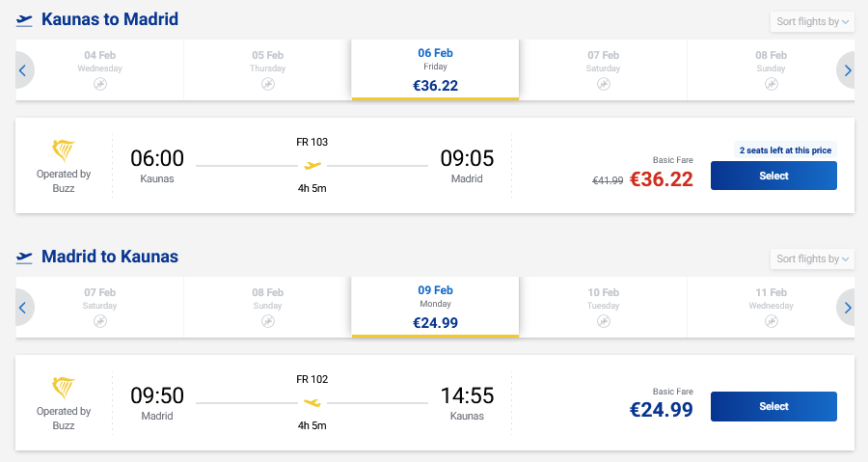Click previous dates arrow for Kaunas to Madrid
868x462 pixels.
21,69
